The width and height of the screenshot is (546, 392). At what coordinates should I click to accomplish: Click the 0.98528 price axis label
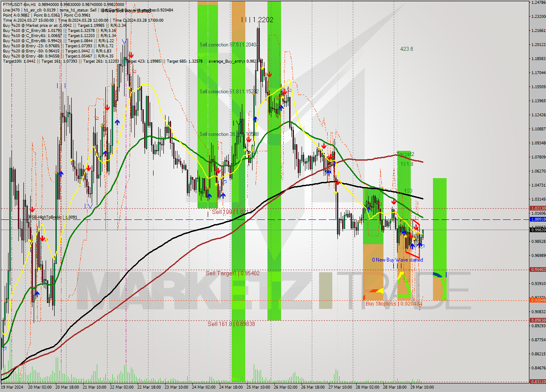pyautogui.click(x=538, y=241)
